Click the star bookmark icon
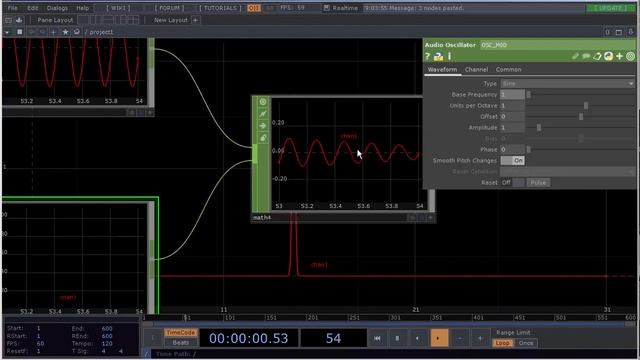This screenshot has width=640, height=360. [x=65, y=32]
